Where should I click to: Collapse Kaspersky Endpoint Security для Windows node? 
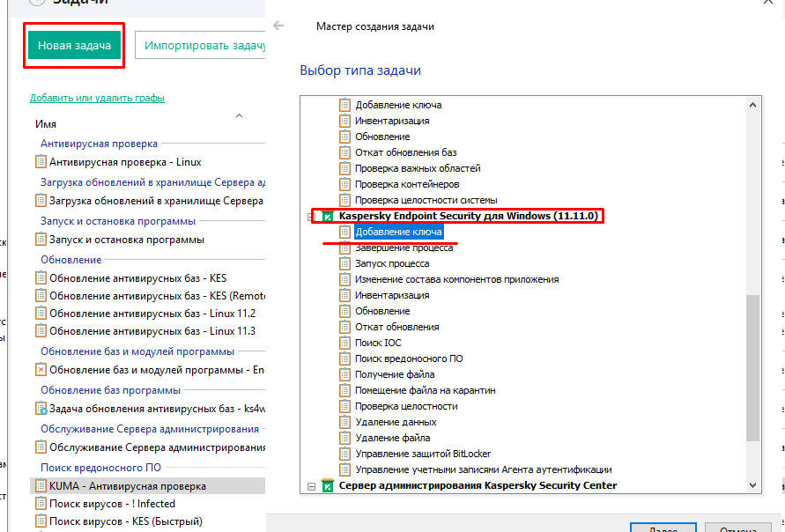click(311, 217)
